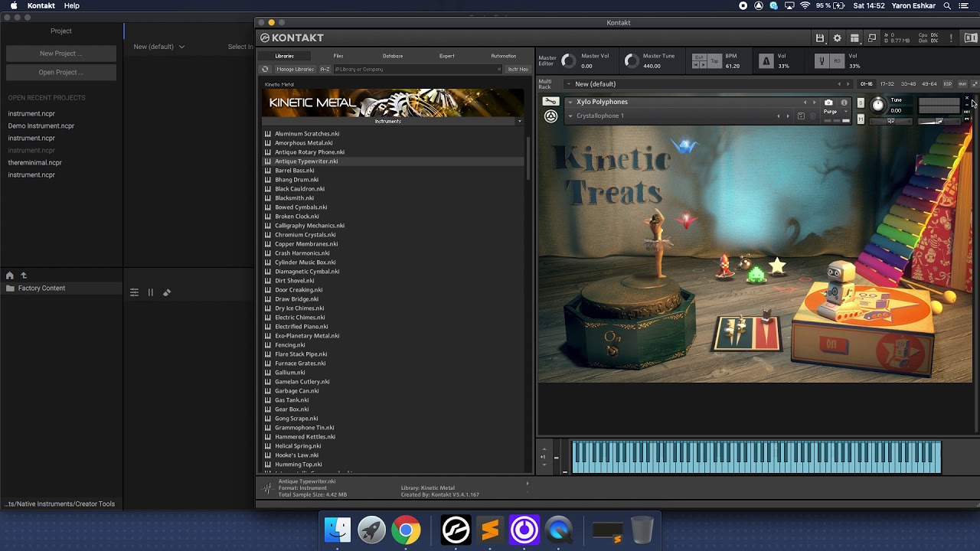Open the workspace layout panel icon

854,38
